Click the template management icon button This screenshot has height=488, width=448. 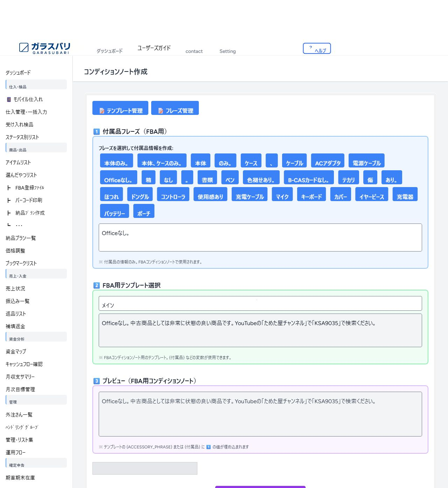120,108
